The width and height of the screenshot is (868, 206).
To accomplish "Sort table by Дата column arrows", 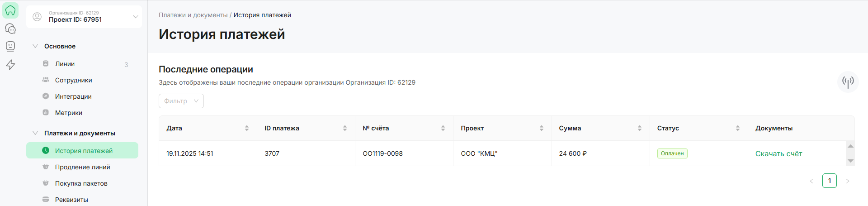I will (247, 128).
